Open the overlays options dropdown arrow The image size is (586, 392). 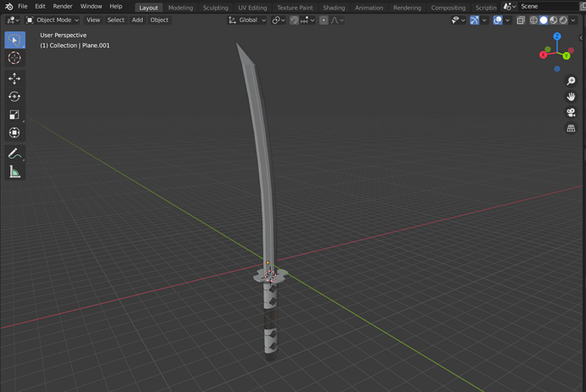tap(508, 20)
